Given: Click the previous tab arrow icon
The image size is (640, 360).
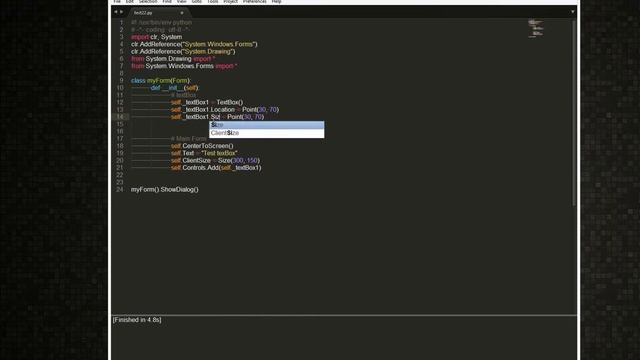Looking at the screenshot, I should point(116,12).
